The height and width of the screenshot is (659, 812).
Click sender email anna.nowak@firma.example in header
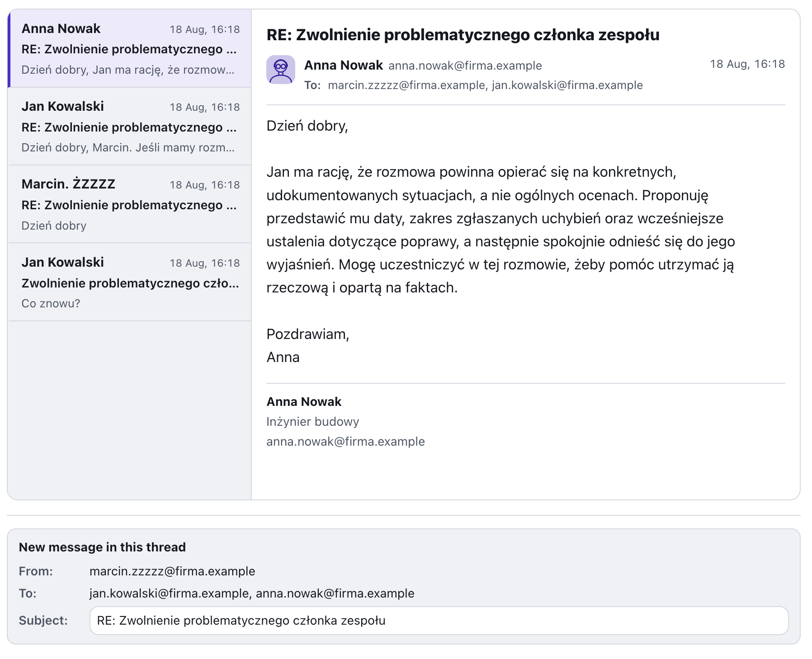465,66
